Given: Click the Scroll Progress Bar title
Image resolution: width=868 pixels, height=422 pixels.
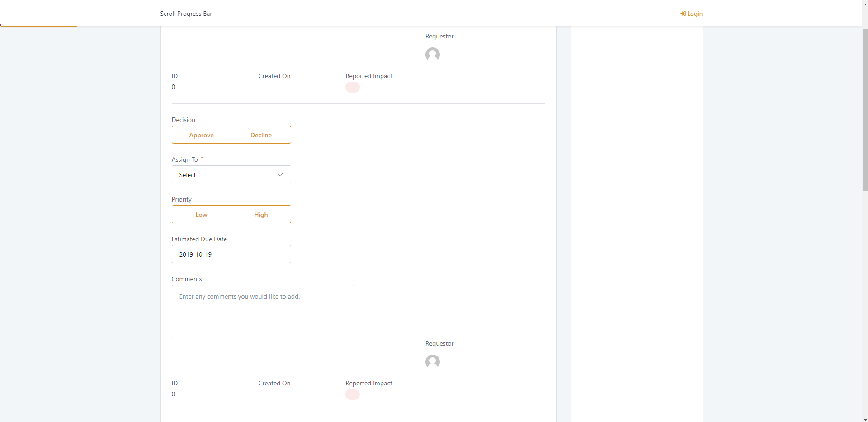Looking at the screenshot, I should (x=186, y=14).
